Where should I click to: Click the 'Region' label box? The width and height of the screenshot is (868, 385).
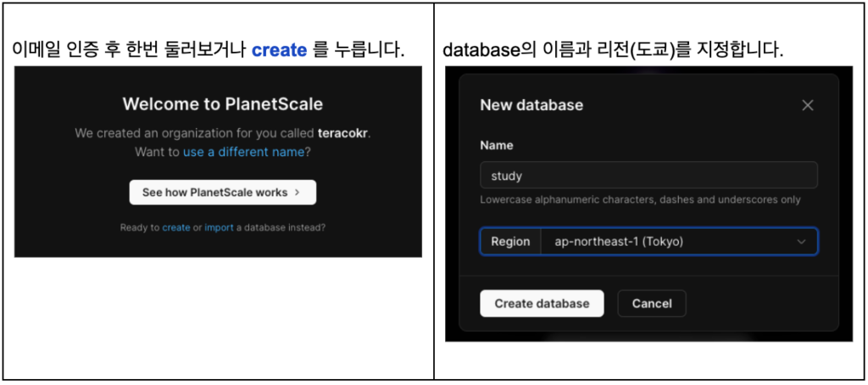pyautogui.click(x=510, y=242)
